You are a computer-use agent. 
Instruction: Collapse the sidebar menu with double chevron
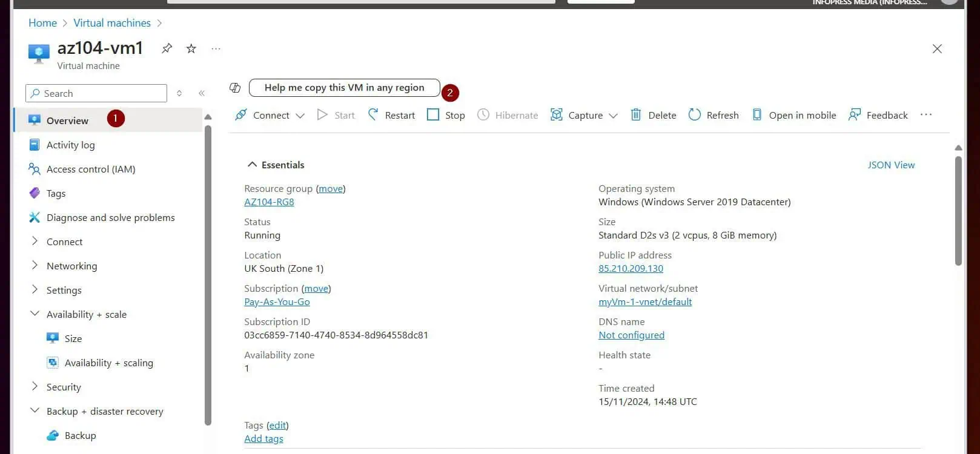point(202,93)
